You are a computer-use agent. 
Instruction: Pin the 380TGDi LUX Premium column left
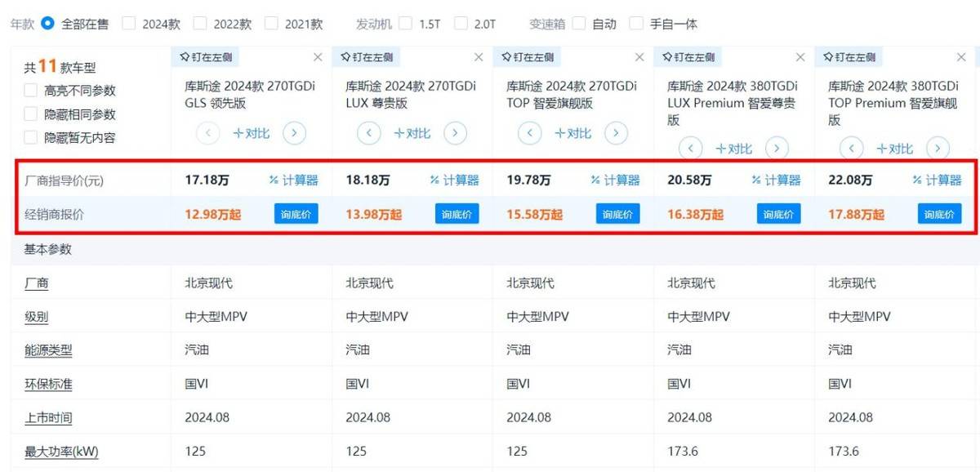689,57
